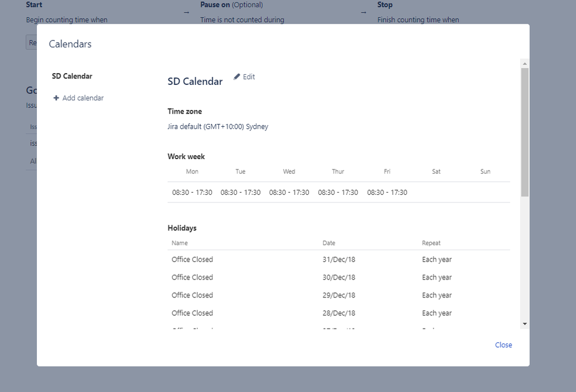576x392 pixels.
Task: Click the scrollbar up arrow
Action: pyautogui.click(x=525, y=63)
